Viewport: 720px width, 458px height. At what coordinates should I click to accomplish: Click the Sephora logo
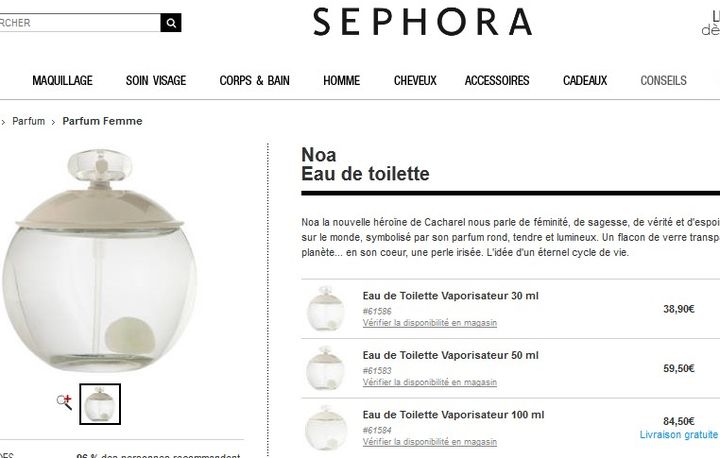tap(422, 22)
